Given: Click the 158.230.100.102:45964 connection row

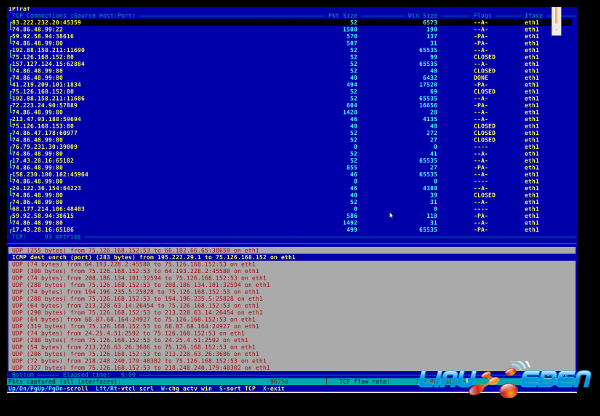Looking at the screenshot, I should coord(291,175).
